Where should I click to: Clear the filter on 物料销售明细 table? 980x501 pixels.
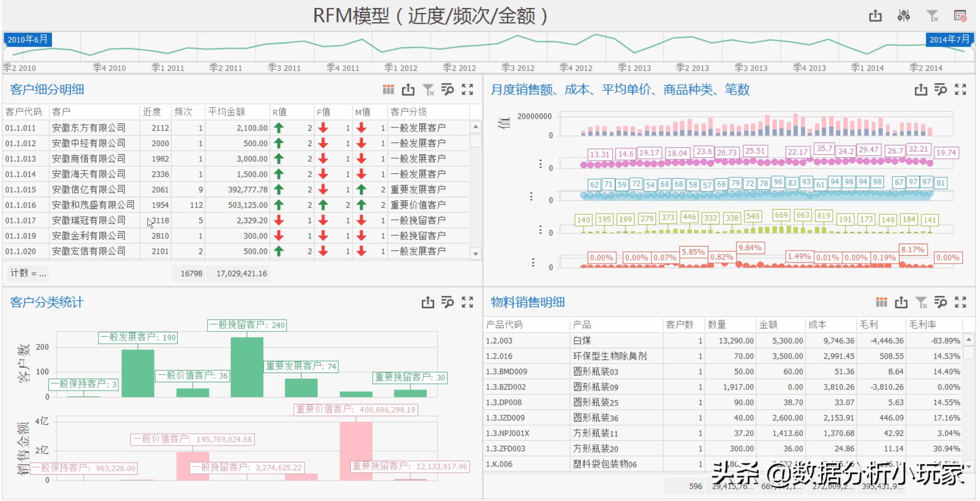[x=921, y=303]
